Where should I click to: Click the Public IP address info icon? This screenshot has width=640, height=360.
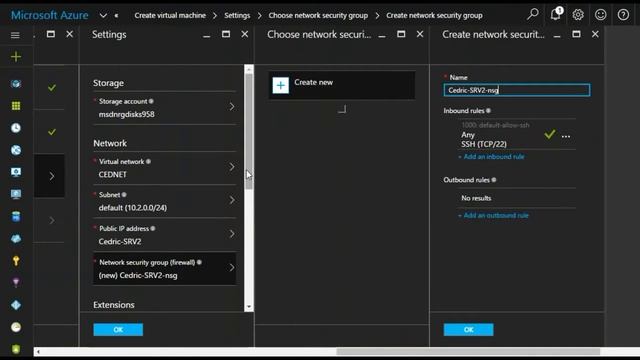153,229
